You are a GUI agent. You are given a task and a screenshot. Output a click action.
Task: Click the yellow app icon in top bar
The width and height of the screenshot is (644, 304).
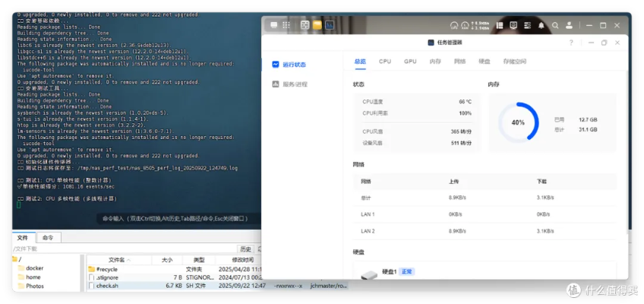(317, 25)
